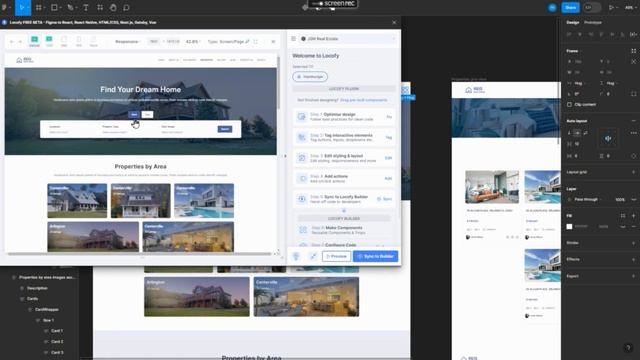The height and width of the screenshot is (360, 640).
Task: Click Fix on Step 1 Optimise design
Action: pos(389,117)
